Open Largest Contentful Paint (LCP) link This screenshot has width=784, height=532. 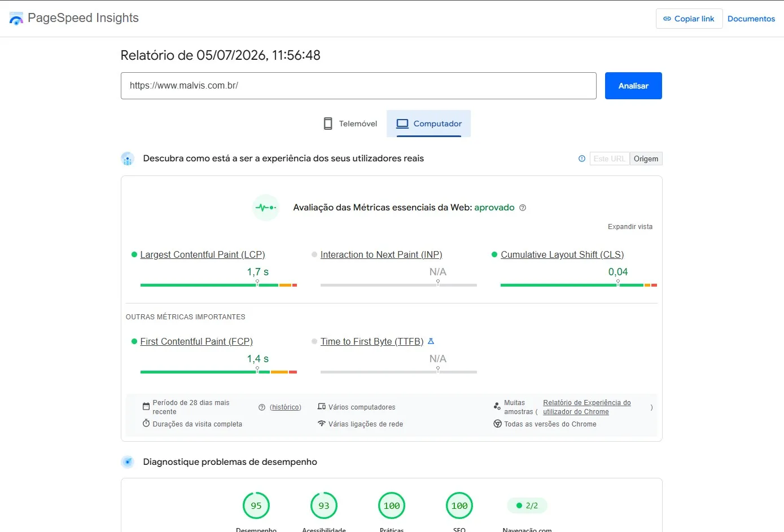pos(203,255)
